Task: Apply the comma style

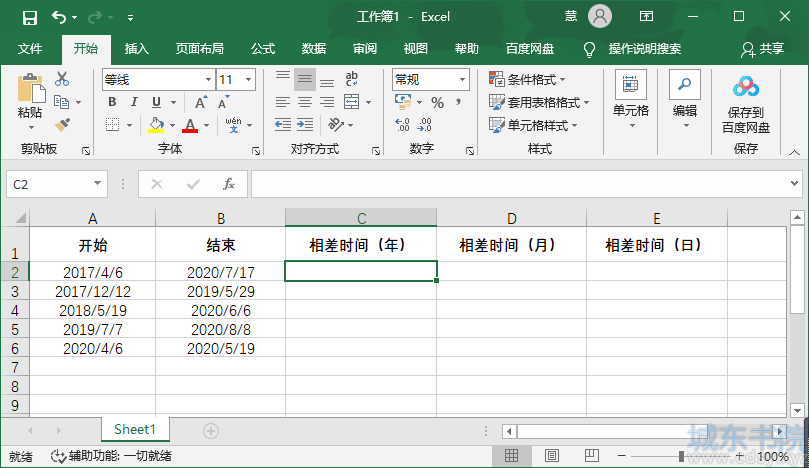Action: [x=458, y=102]
